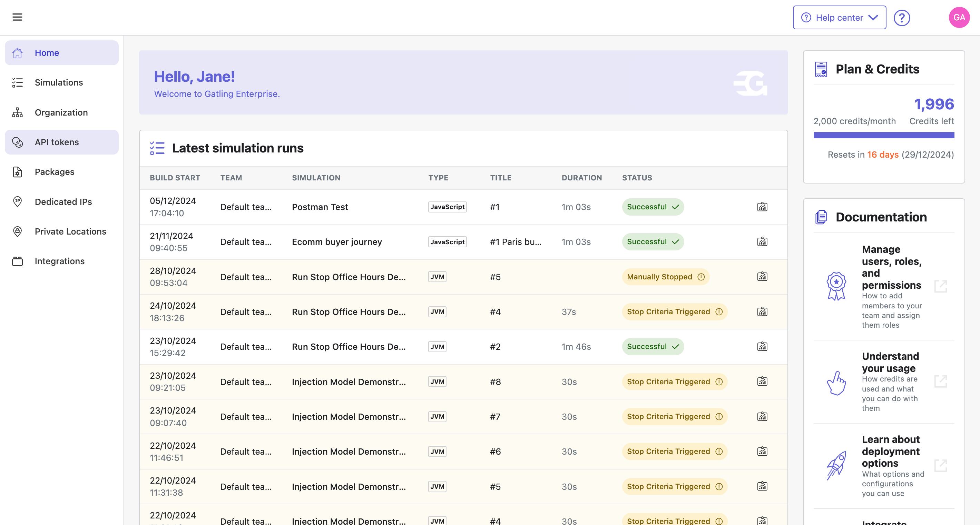Click the Dedicated IPs pin icon
This screenshot has height=525, width=980.
tap(18, 201)
